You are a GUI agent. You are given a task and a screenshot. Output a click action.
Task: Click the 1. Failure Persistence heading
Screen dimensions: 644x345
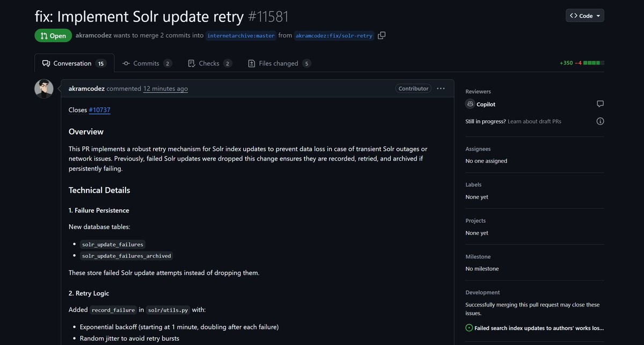pos(99,210)
